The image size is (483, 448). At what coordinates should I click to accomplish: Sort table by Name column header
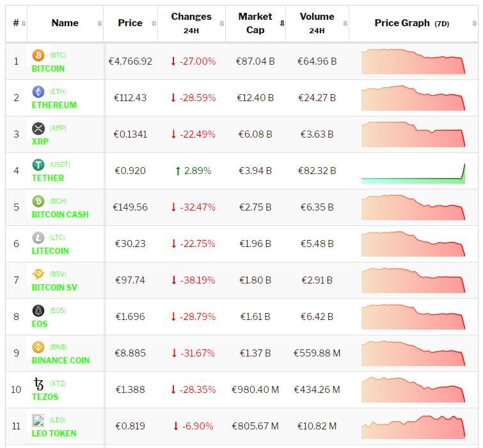[65, 23]
